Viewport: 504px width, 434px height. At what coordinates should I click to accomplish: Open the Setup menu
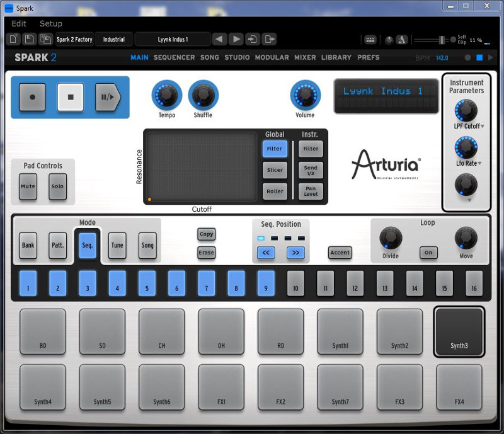51,23
